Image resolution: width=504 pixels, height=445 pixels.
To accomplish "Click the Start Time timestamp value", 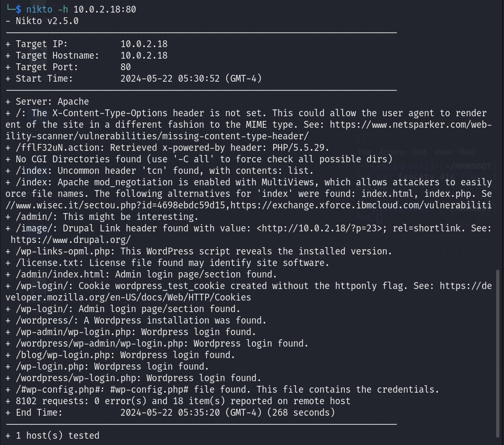I will pyautogui.click(x=191, y=79).
